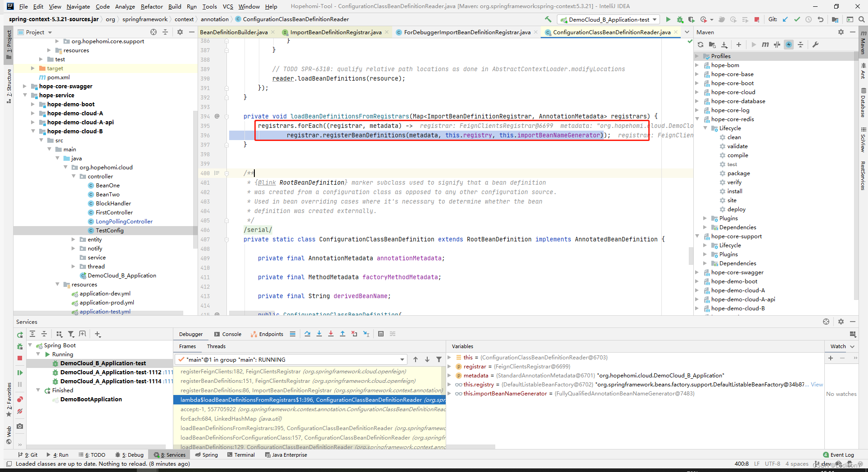Toggle the Favorites tool window stripe
Screen dimensions: 868x472
click(9, 400)
